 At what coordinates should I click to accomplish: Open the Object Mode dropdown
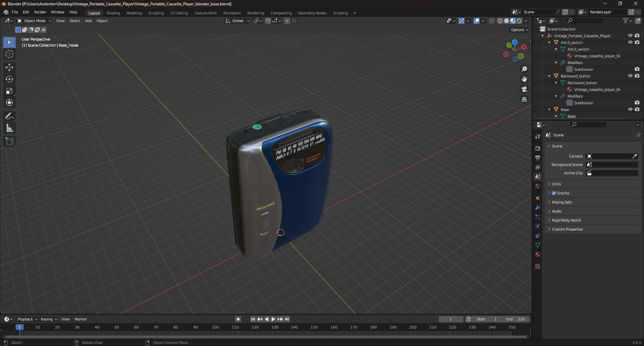pyautogui.click(x=34, y=21)
